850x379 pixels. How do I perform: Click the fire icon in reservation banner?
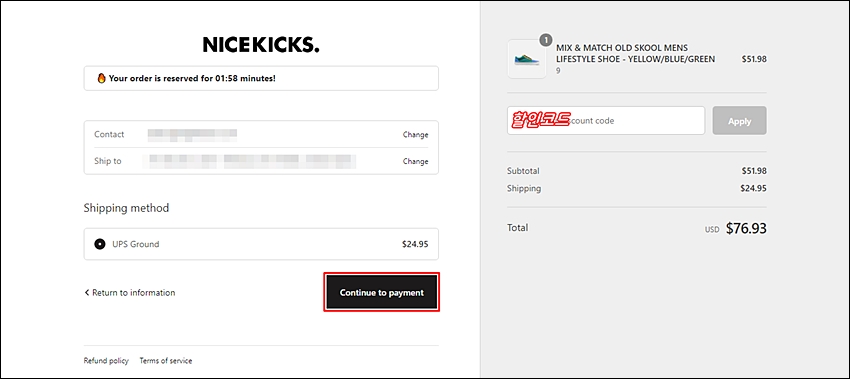coord(101,78)
